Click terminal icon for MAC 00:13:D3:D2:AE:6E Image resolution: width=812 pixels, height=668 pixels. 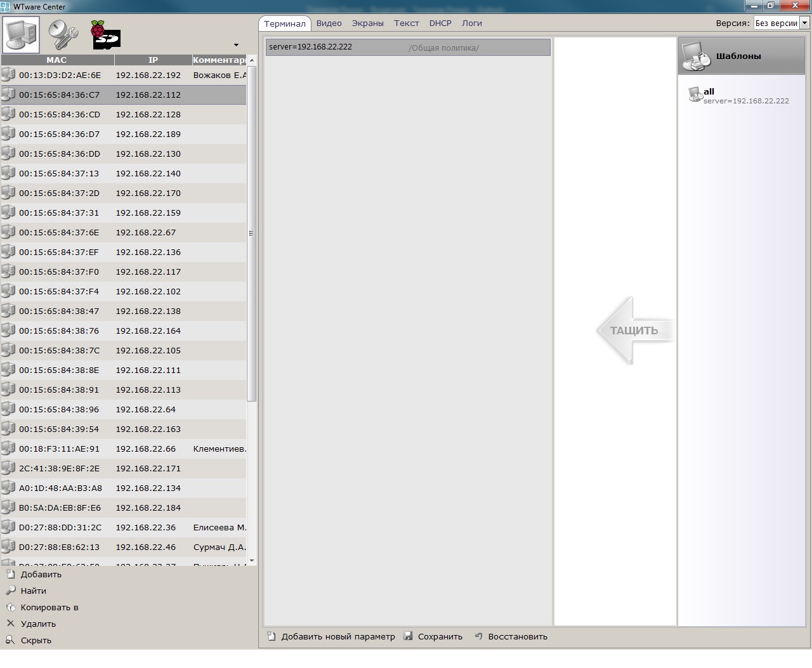pos(8,75)
